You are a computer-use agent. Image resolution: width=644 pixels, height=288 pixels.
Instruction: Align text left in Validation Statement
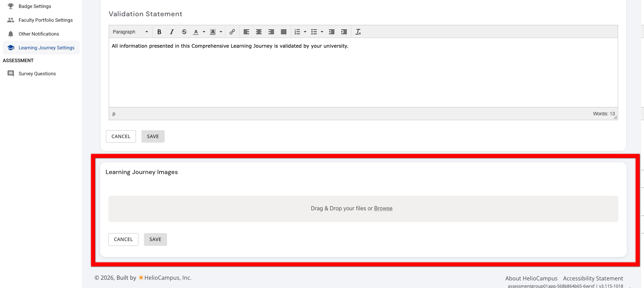click(246, 32)
